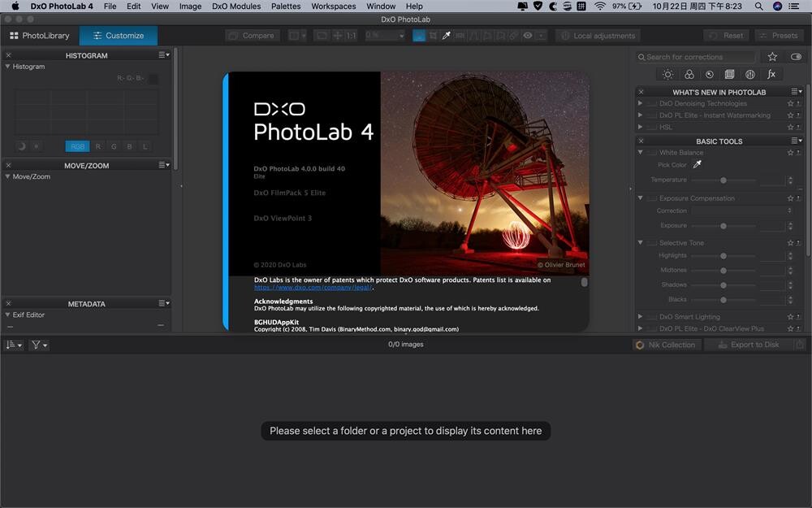Toggle the eye preview icon in toolbar
This screenshot has height=508, width=812.
(x=527, y=36)
